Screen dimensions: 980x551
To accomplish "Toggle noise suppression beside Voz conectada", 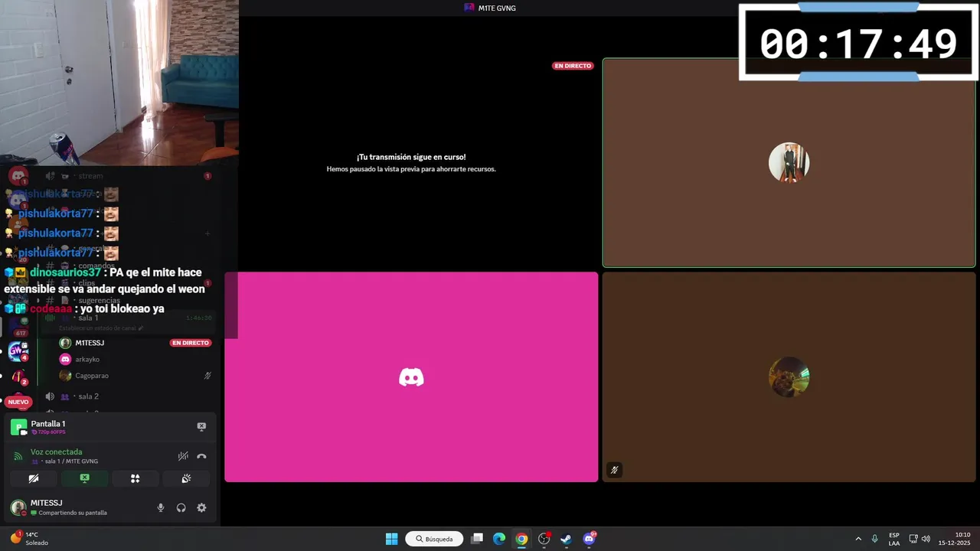I will (x=183, y=456).
